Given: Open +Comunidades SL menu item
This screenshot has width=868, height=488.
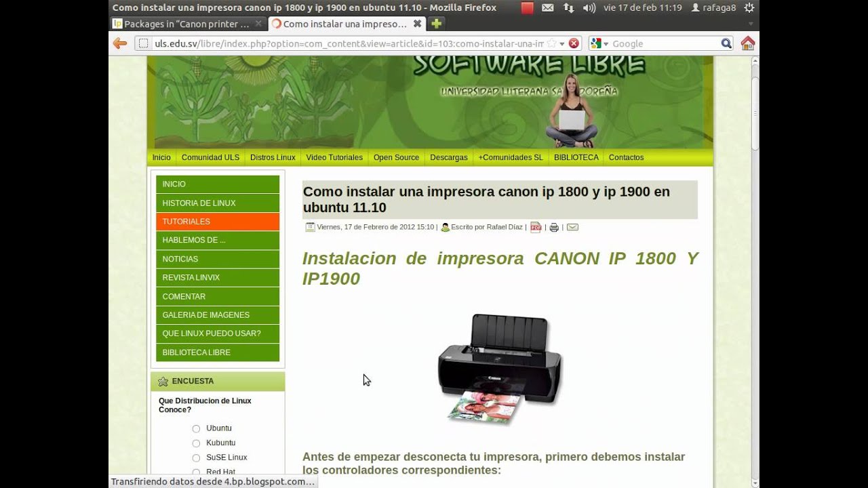Looking at the screenshot, I should click(511, 157).
